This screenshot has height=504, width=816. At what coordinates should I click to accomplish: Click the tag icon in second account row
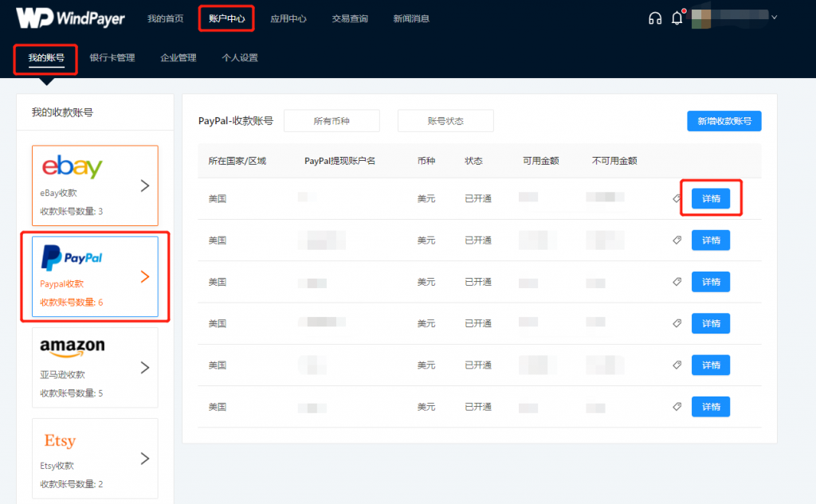point(677,240)
